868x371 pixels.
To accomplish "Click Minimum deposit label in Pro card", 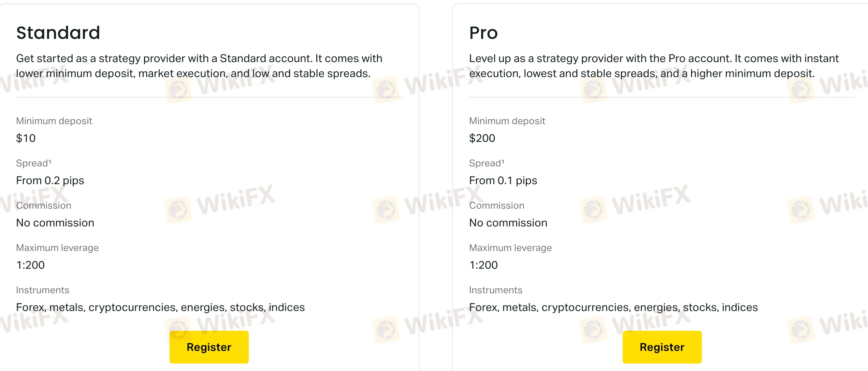I will [x=507, y=121].
